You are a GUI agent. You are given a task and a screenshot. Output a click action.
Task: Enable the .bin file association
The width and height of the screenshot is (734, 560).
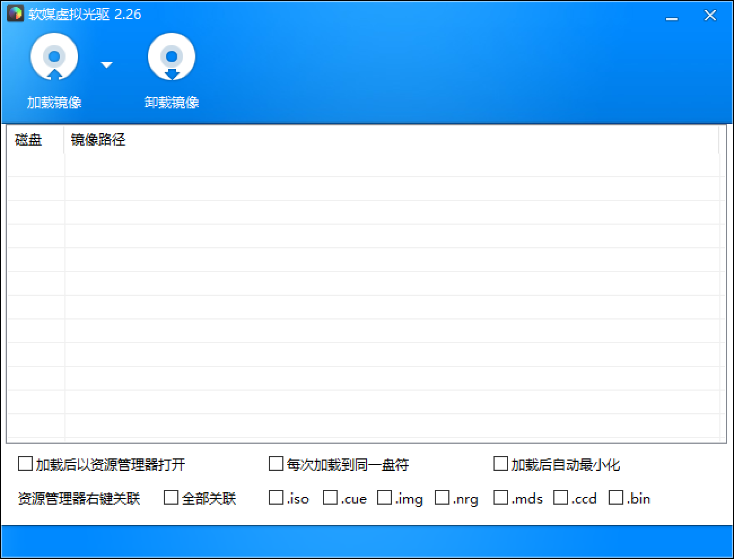(616, 498)
